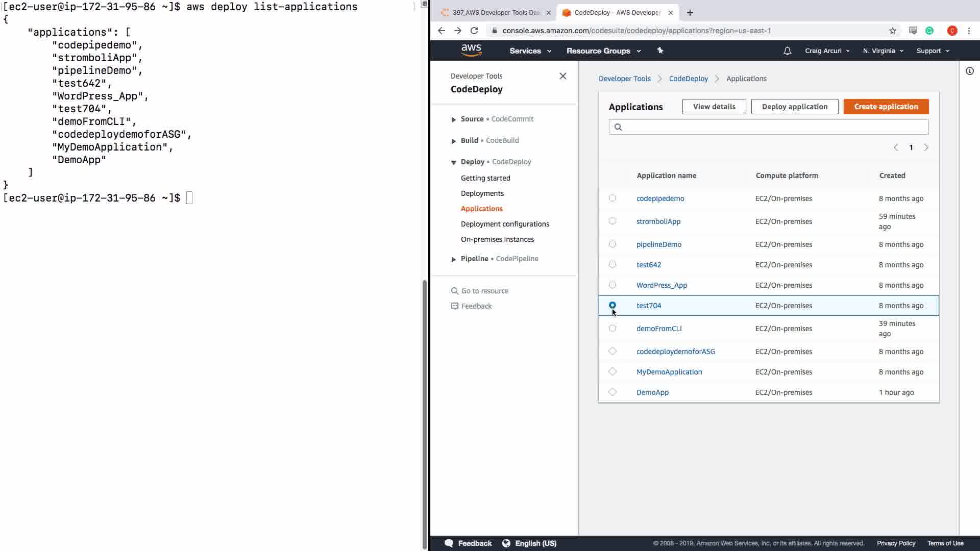Select the demoFromCLI radio button
This screenshot has width=980, height=551.
612,328
